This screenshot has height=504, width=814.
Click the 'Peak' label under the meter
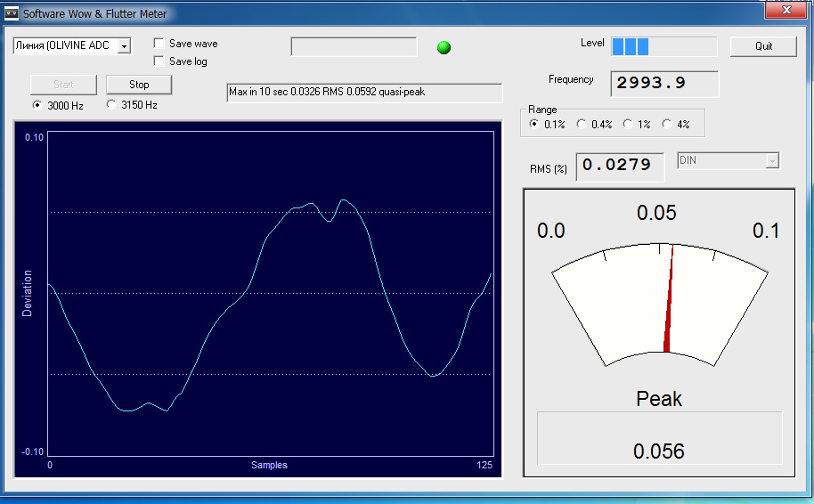click(659, 399)
